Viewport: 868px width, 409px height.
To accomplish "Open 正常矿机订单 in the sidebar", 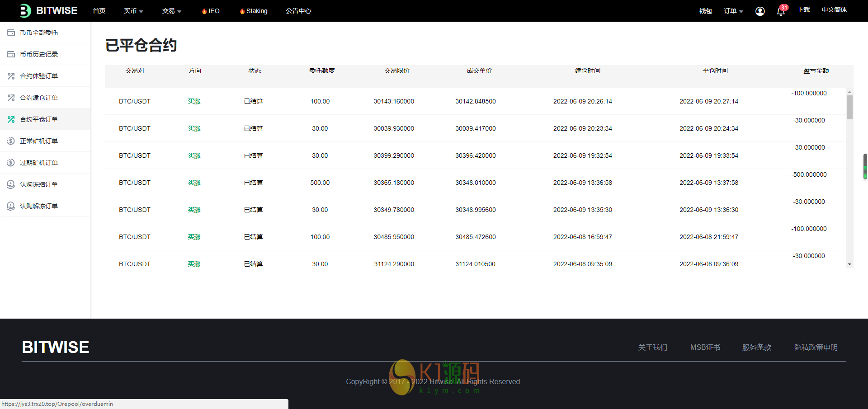I will 45,141.
